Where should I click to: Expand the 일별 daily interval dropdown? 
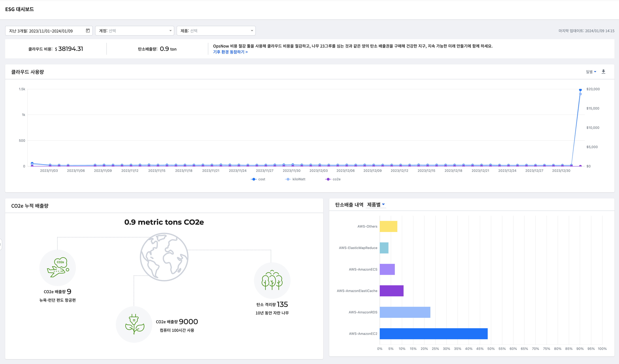pyautogui.click(x=591, y=72)
